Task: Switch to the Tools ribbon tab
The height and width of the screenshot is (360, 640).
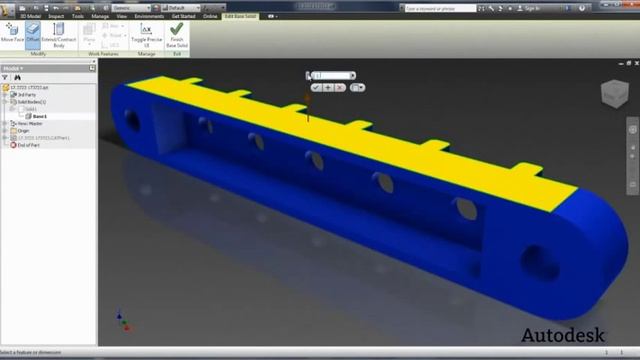Action: 78,16
